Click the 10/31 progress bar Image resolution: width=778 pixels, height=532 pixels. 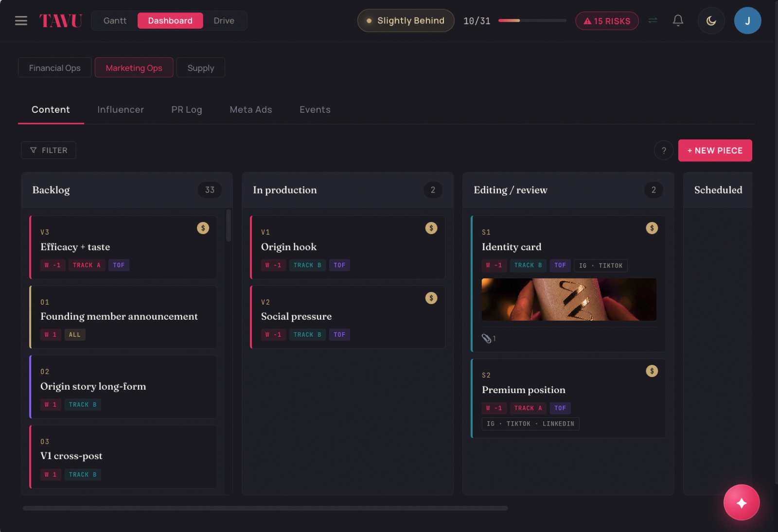(x=532, y=21)
